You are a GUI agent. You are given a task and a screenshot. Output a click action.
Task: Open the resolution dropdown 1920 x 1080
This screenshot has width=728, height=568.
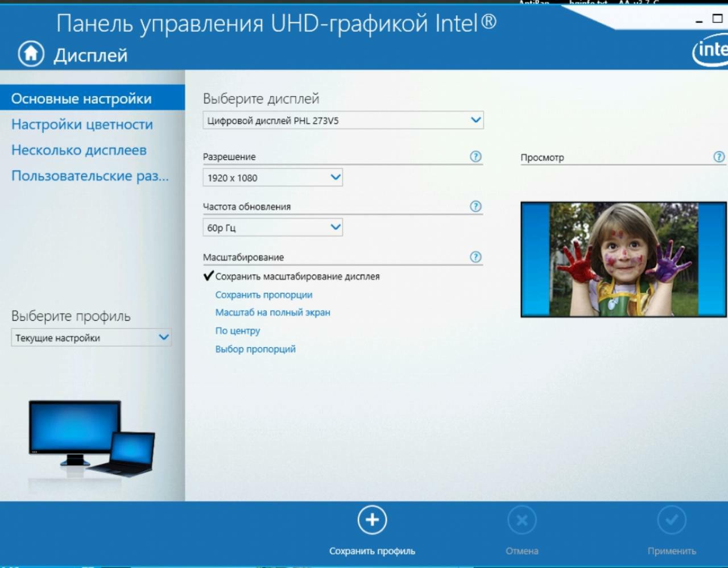[273, 177]
